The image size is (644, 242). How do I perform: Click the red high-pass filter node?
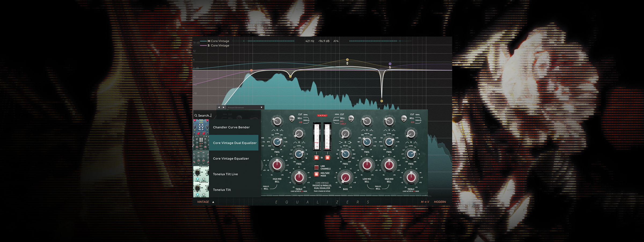(x=251, y=70)
